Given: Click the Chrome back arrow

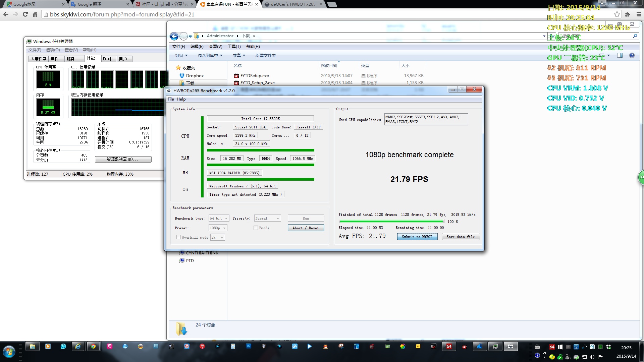Looking at the screenshot, I should tap(6, 14).
